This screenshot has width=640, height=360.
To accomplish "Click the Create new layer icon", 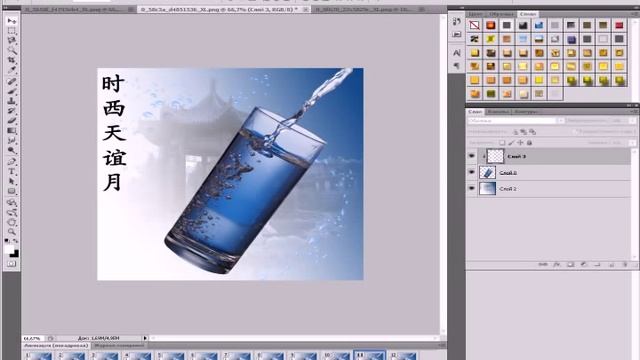I will point(611,265).
